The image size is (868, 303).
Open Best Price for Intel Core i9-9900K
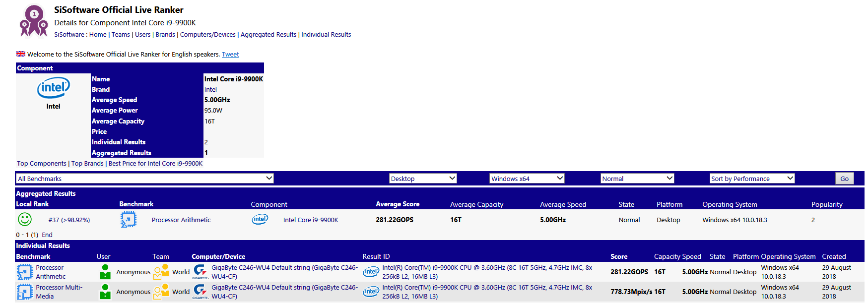(x=155, y=164)
